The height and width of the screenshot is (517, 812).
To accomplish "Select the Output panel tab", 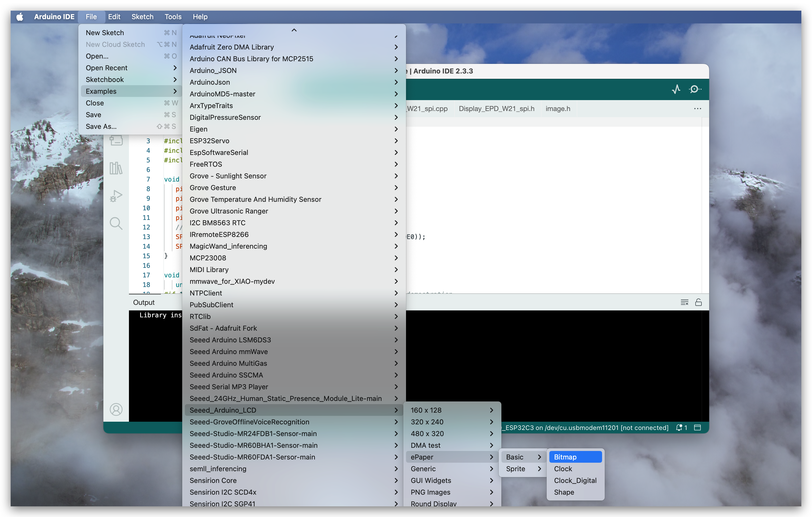I will click(144, 302).
